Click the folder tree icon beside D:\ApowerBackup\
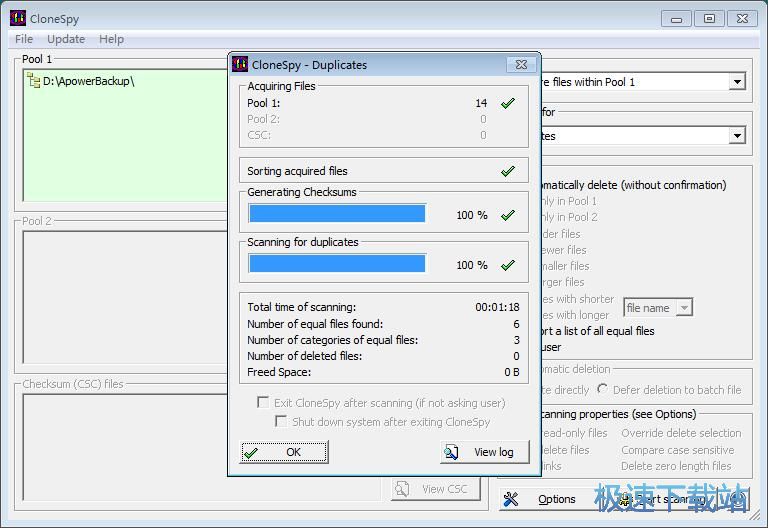The width and height of the screenshot is (768, 528). [x=33, y=80]
